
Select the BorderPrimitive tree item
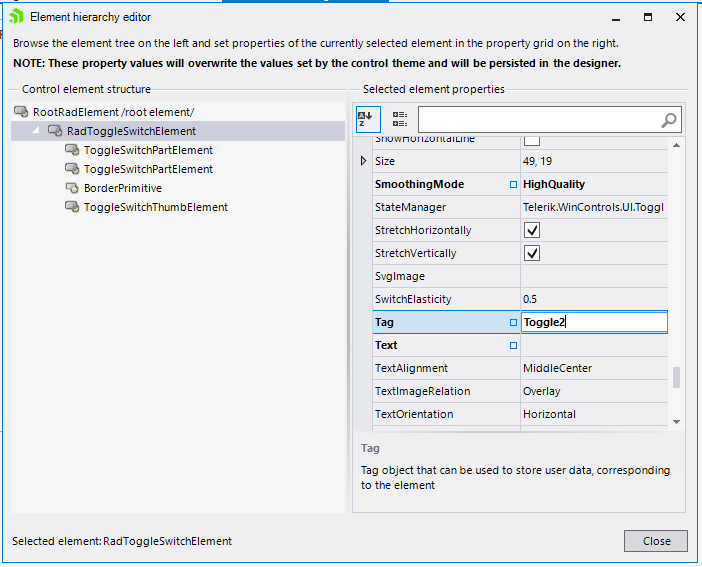tap(122, 188)
